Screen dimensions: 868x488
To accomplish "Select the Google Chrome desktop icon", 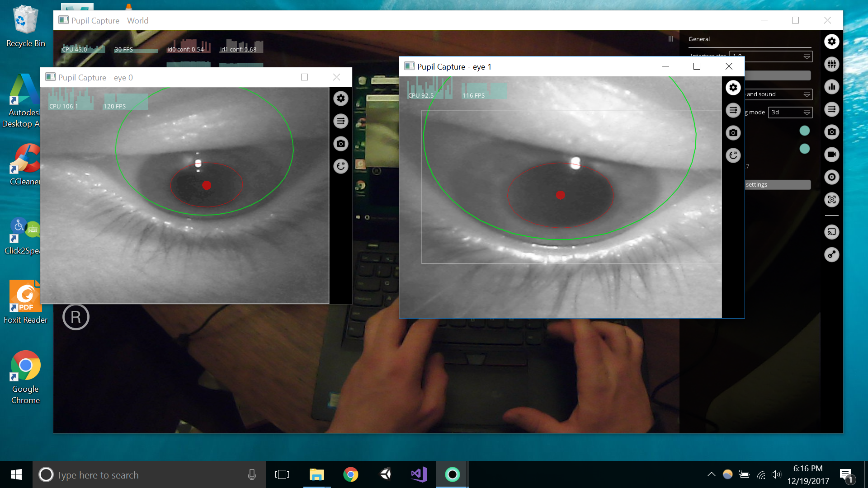I will click(26, 377).
